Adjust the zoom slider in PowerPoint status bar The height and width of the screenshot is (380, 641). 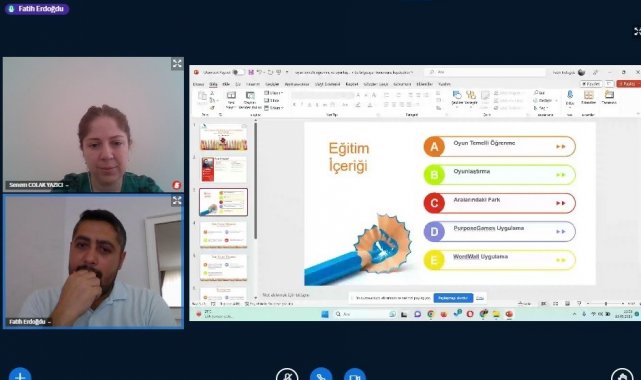(x=606, y=304)
